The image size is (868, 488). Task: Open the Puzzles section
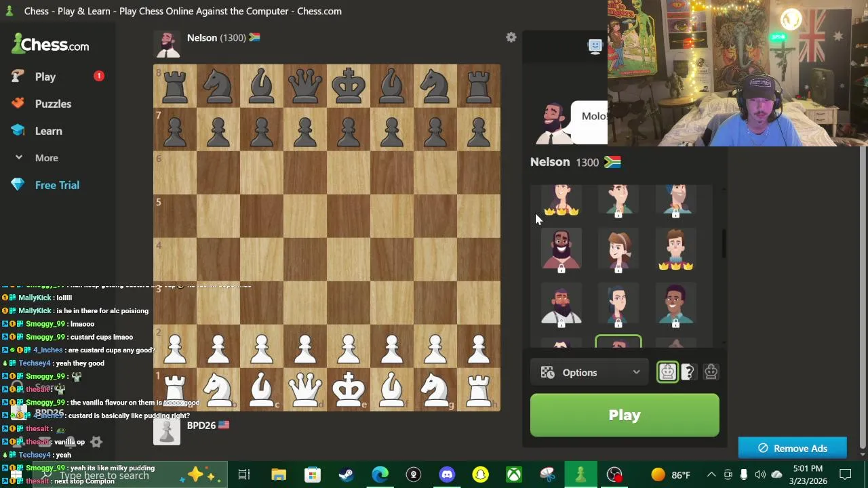(53, 104)
